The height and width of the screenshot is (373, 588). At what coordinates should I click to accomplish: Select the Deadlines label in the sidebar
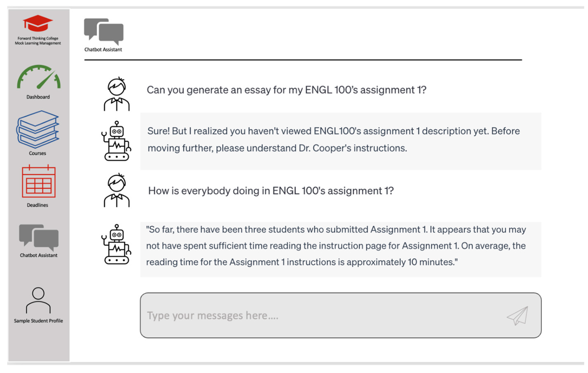(x=37, y=205)
